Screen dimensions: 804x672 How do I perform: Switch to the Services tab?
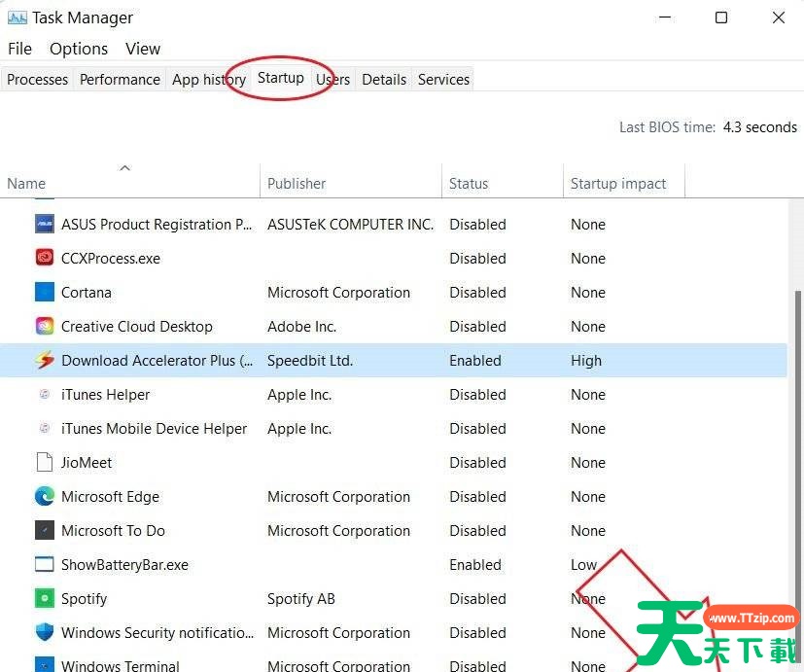(443, 80)
